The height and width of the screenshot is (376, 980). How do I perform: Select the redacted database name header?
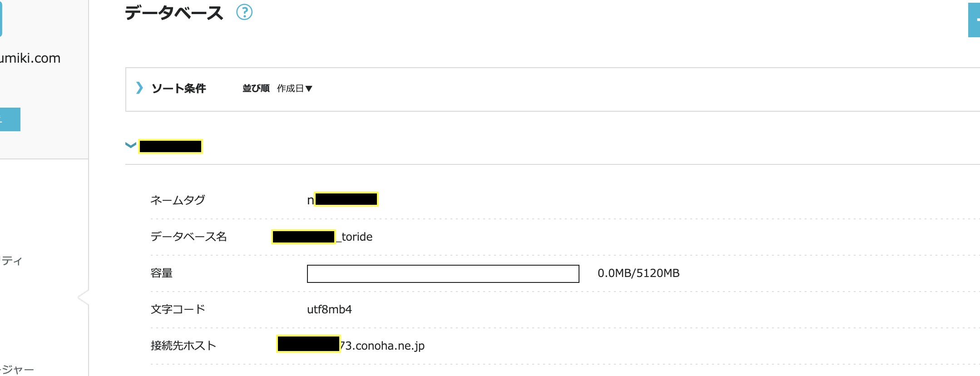(x=170, y=146)
